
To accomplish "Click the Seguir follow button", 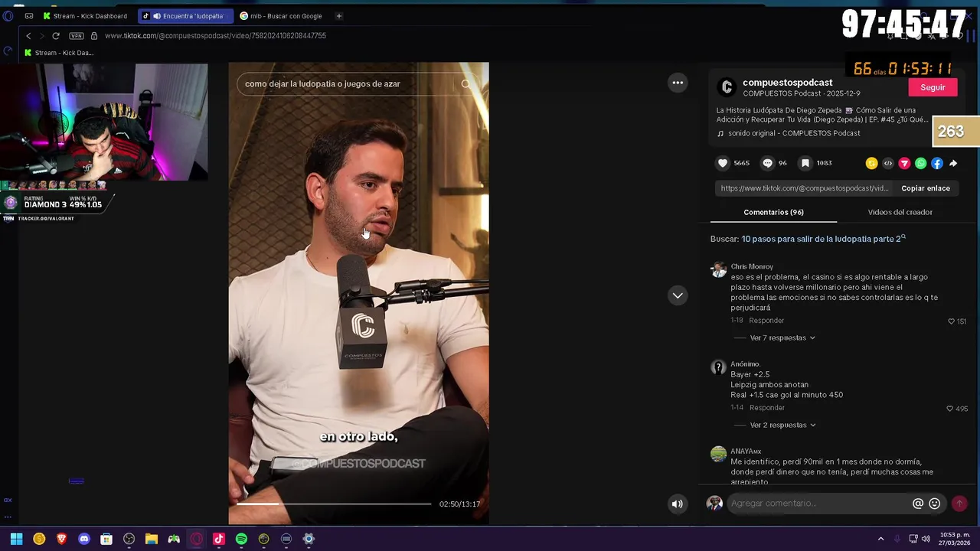I will tap(933, 87).
